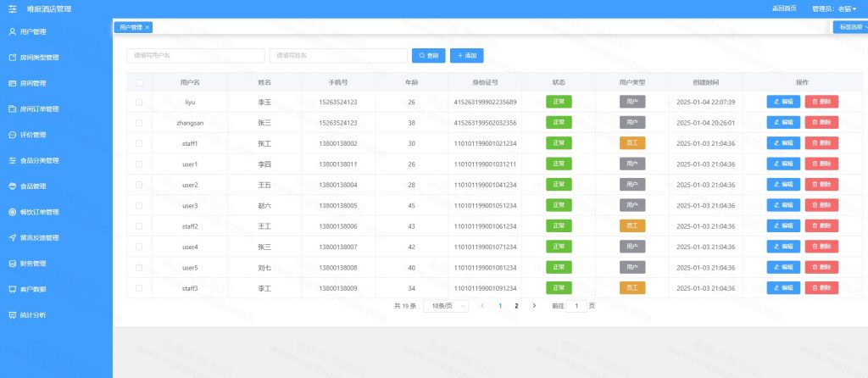Viewport: 868px width, 378px height.
Task: Click the 员工 type tag for staff1
Action: pyautogui.click(x=632, y=142)
